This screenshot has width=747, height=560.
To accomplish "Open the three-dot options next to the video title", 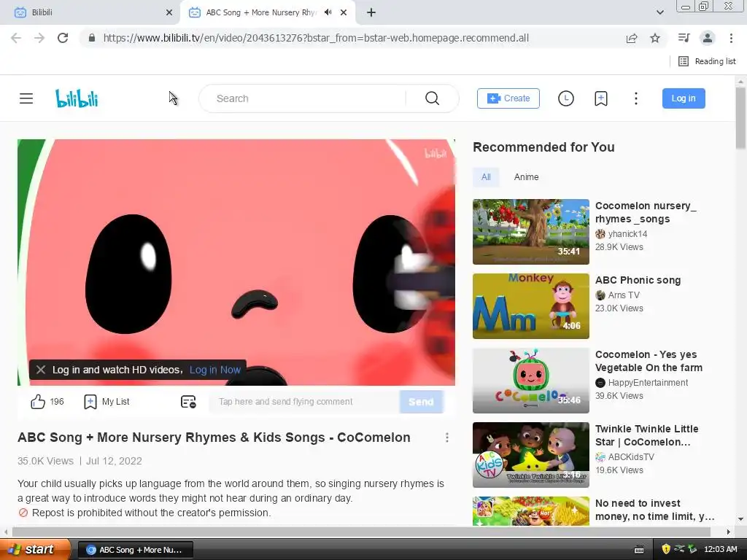I will (447, 437).
